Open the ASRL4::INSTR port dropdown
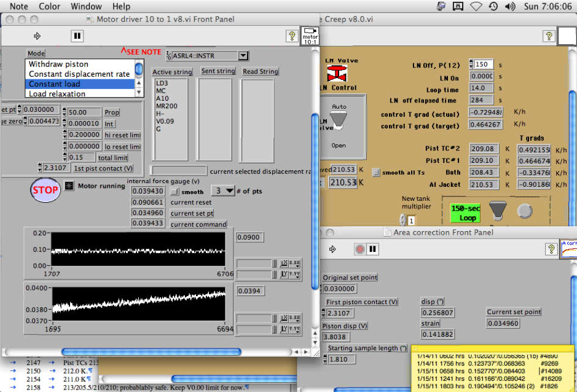The image size is (577, 392). (x=243, y=56)
